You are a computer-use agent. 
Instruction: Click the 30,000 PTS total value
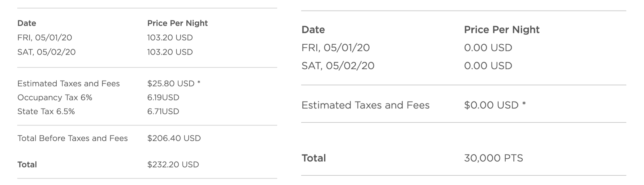(x=493, y=158)
